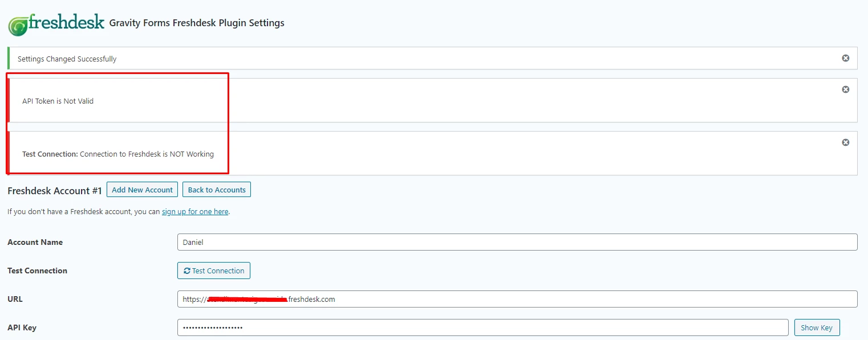Reveal the API key with Show Key
The image size is (868, 340).
tap(817, 327)
